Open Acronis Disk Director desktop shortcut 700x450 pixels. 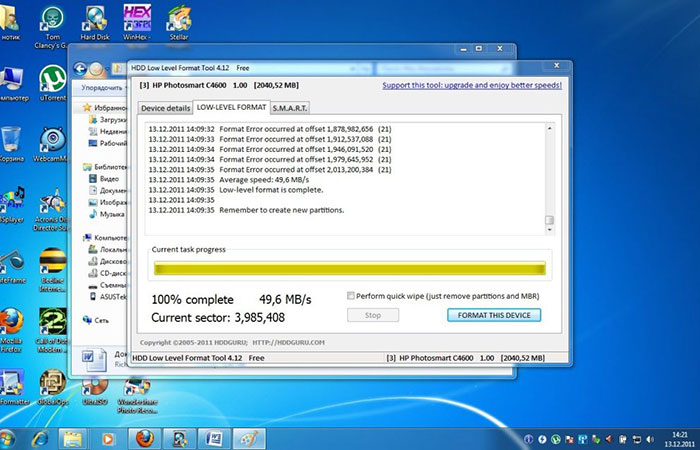(x=52, y=210)
